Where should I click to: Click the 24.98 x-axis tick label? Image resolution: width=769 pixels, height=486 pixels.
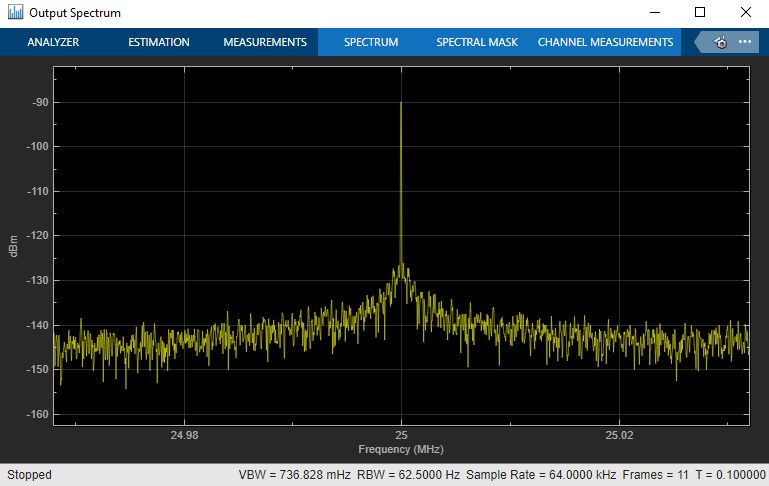(x=184, y=435)
